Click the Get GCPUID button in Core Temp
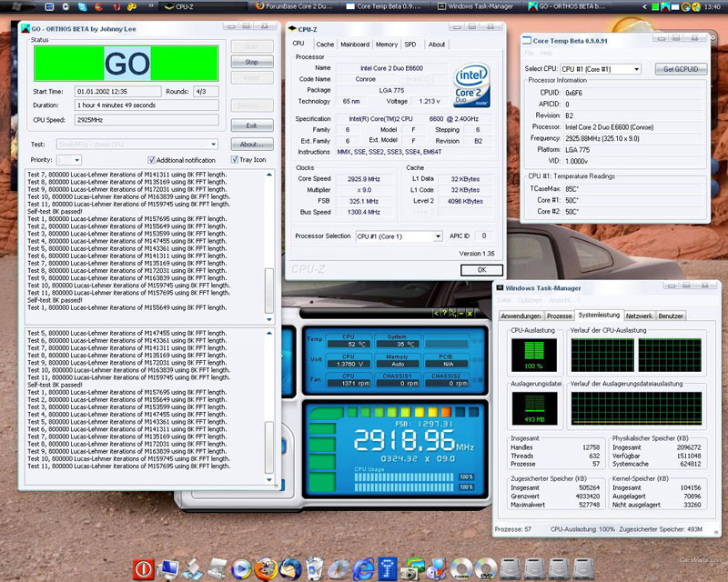Image resolution: width=728 pixels, height=582 pixels. coord(681,69)
